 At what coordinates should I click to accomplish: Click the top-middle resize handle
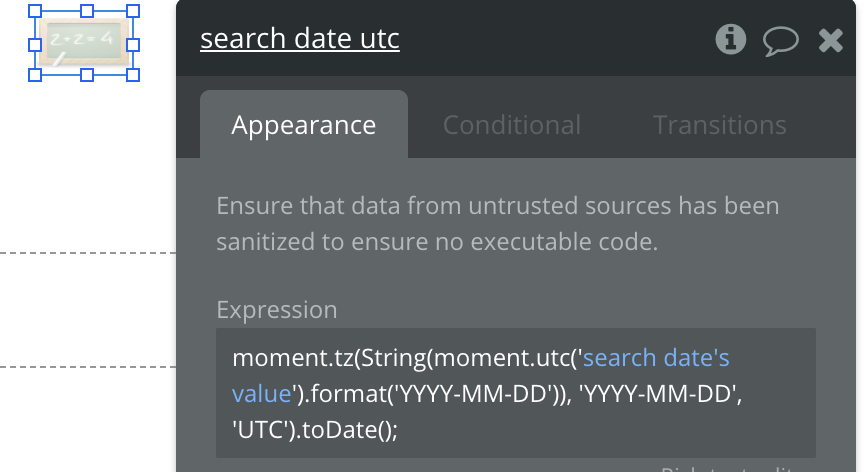pyautogui.click(x=86, y=12)
